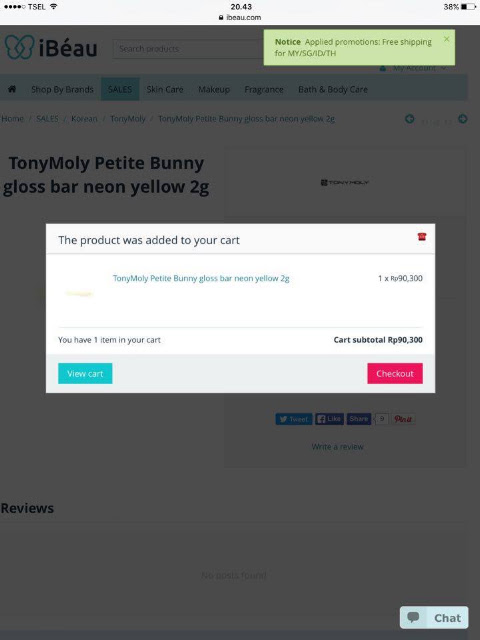Click the View cart button
The image size is (480, 640).
coord(85,373)
